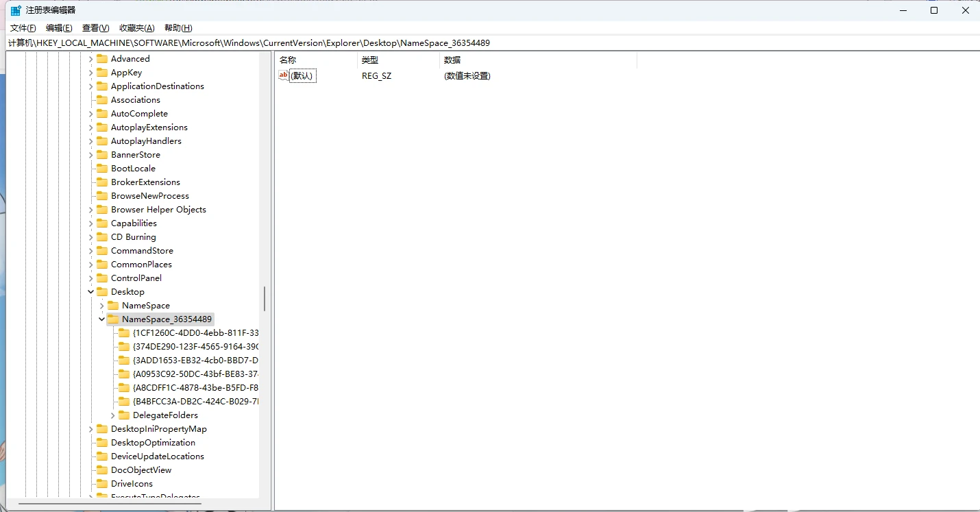Click the REG_SZ type cell
The image size is (980, 512).
click(377, 76)
